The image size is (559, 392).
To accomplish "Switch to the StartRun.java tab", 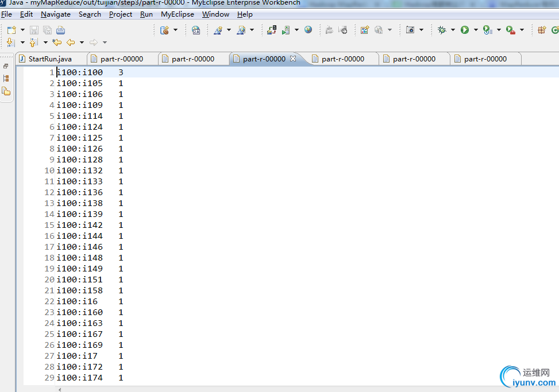I will point(50,59).
